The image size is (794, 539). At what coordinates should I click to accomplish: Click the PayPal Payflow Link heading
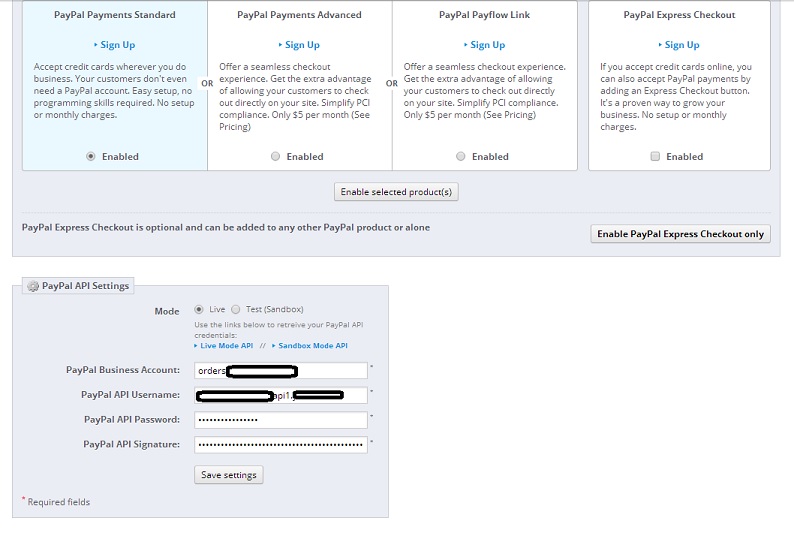485,15
